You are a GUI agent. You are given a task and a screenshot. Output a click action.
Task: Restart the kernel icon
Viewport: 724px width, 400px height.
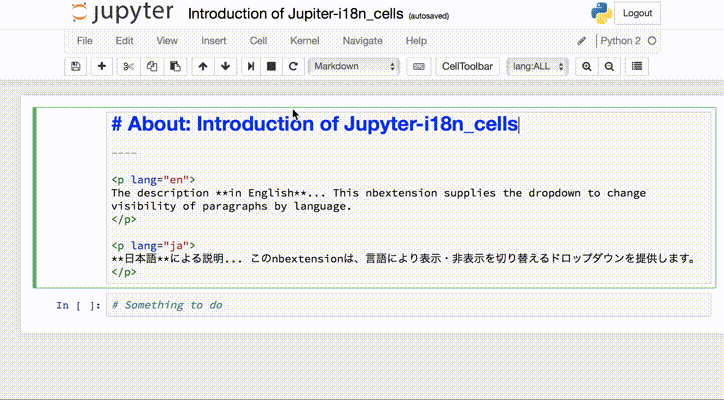[293, 67]
